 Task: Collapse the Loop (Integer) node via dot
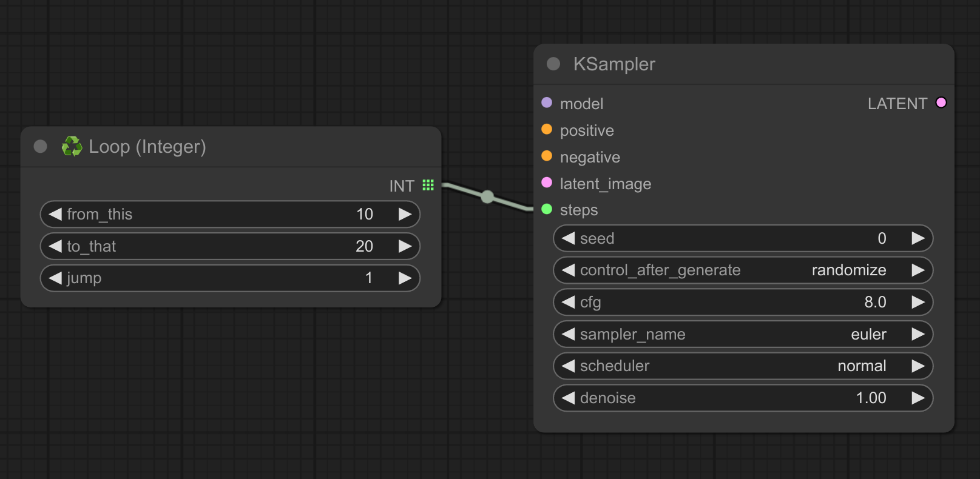(x=41, y=146)
